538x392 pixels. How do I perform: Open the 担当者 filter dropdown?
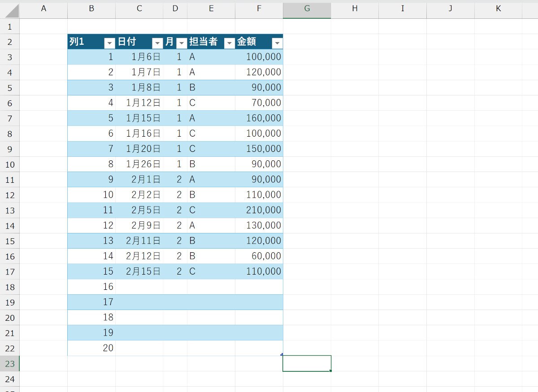click(229, 43)
